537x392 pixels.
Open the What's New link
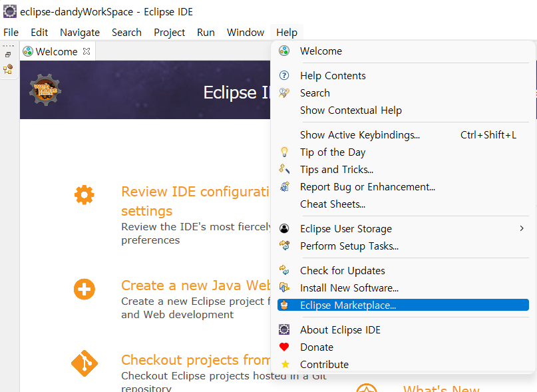point(441,389)
